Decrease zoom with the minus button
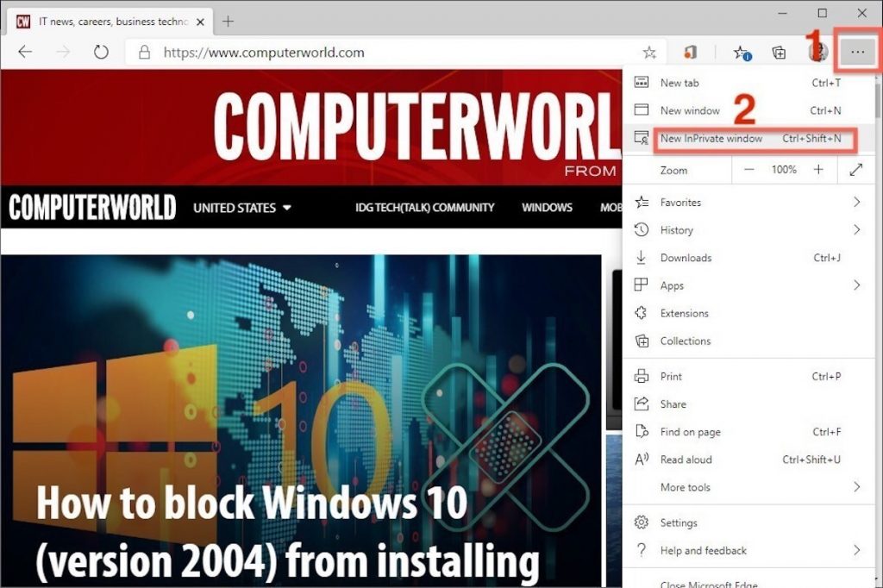This screenshot has width=883, height=588. (748, 170)
